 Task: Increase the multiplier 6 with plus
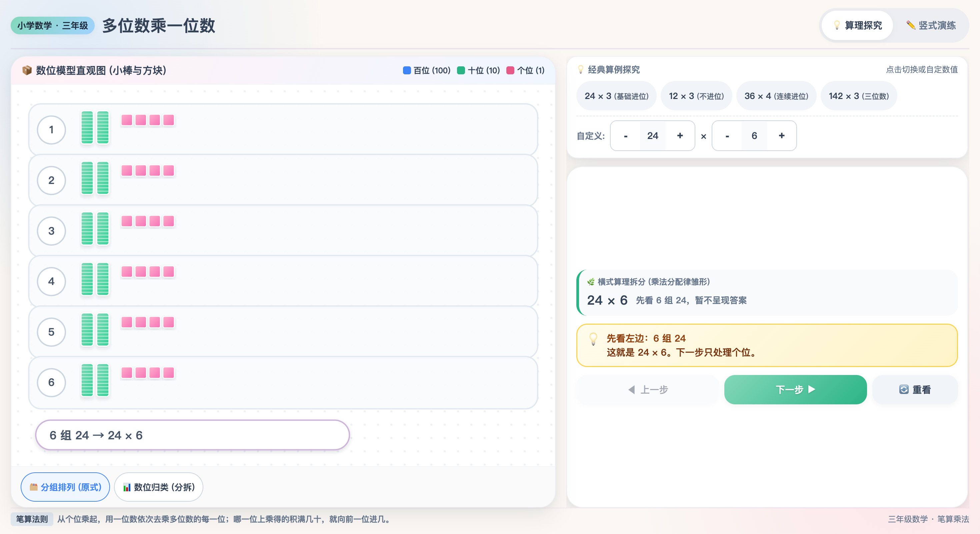[781, 136]
